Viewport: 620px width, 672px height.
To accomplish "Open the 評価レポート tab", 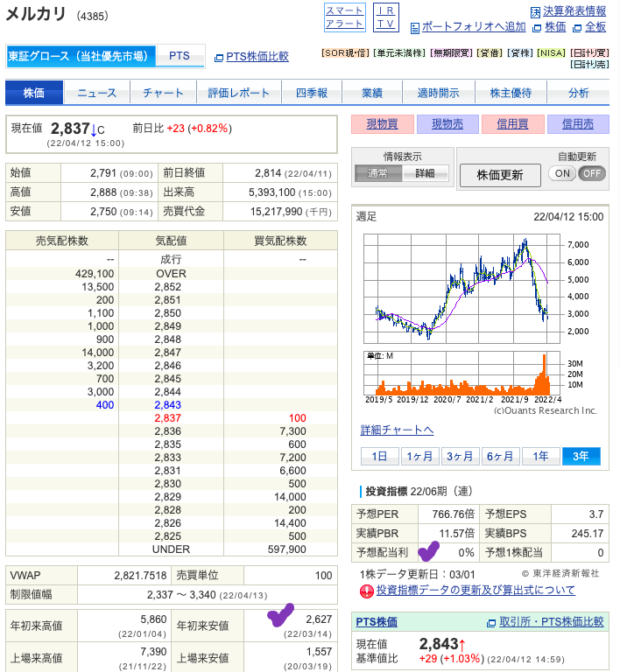I will [x=239, y=93].
